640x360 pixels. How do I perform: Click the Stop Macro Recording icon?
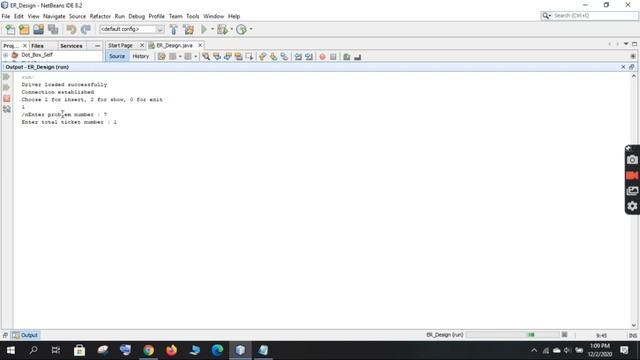point(333,57)
